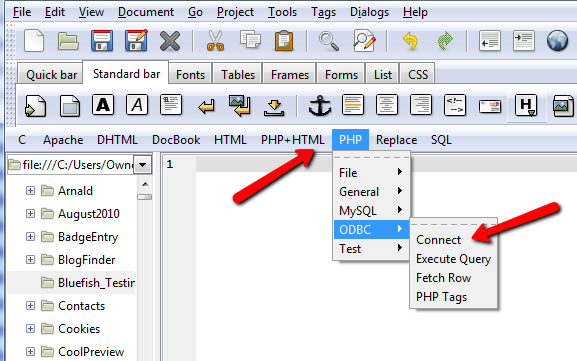This screenshot has width=577, height=361.
Task: Switch to the Forms tab
Action: (341, 74)
